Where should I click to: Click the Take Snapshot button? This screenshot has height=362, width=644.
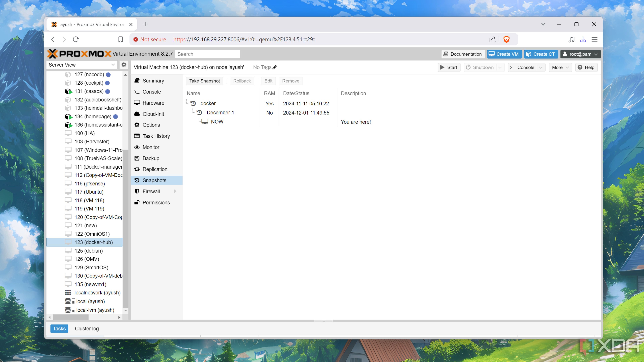(204, 81)
